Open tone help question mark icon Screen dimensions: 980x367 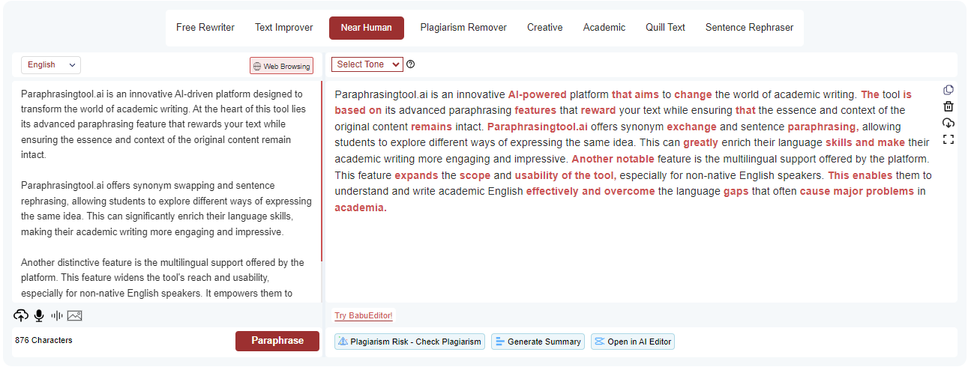pos(410,64)
